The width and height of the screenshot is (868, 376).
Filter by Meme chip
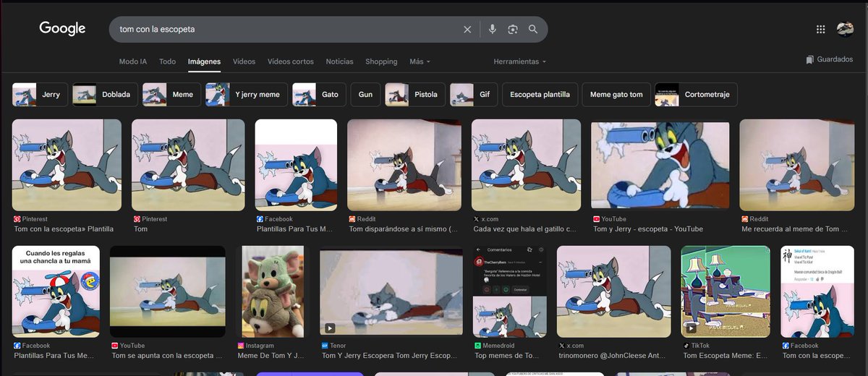[171, 95]
